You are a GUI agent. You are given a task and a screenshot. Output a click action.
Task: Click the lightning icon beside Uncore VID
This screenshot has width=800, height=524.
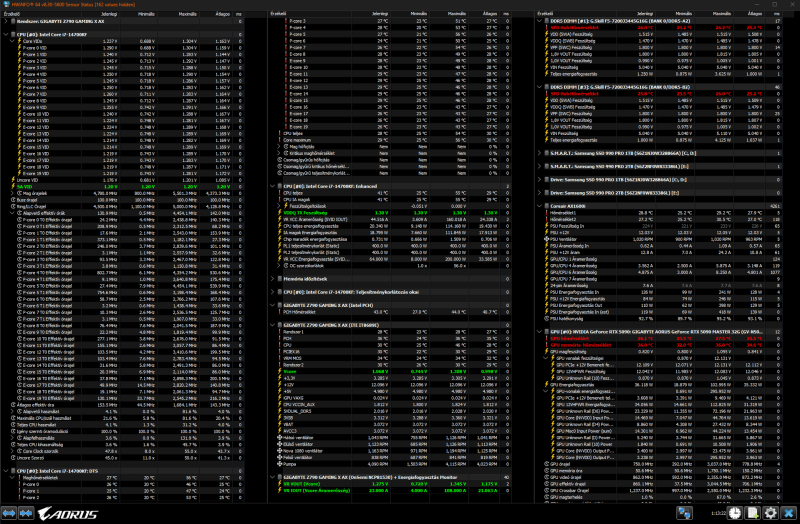13,180
